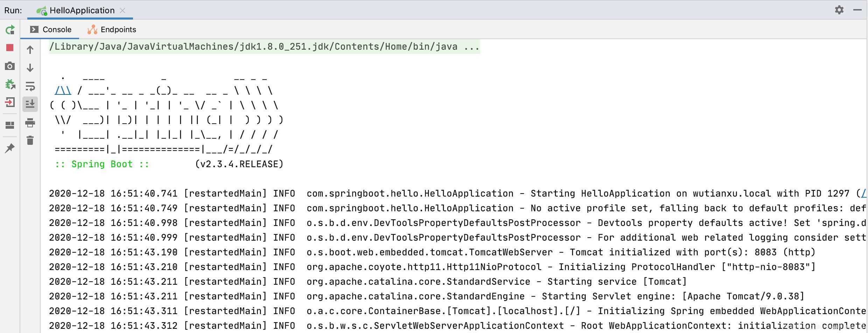Expand the folded java command line
This screenshot has width=868, height=333.
(264, 47)
